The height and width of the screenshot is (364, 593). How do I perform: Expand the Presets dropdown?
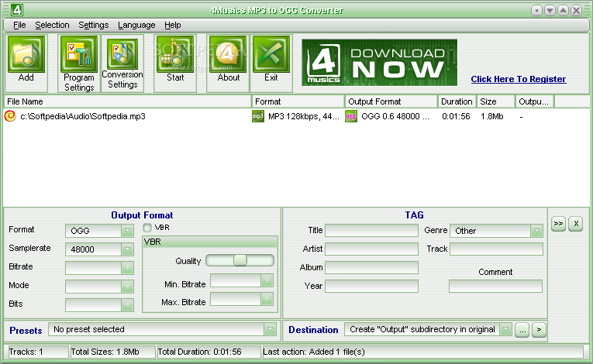(270, 329)
